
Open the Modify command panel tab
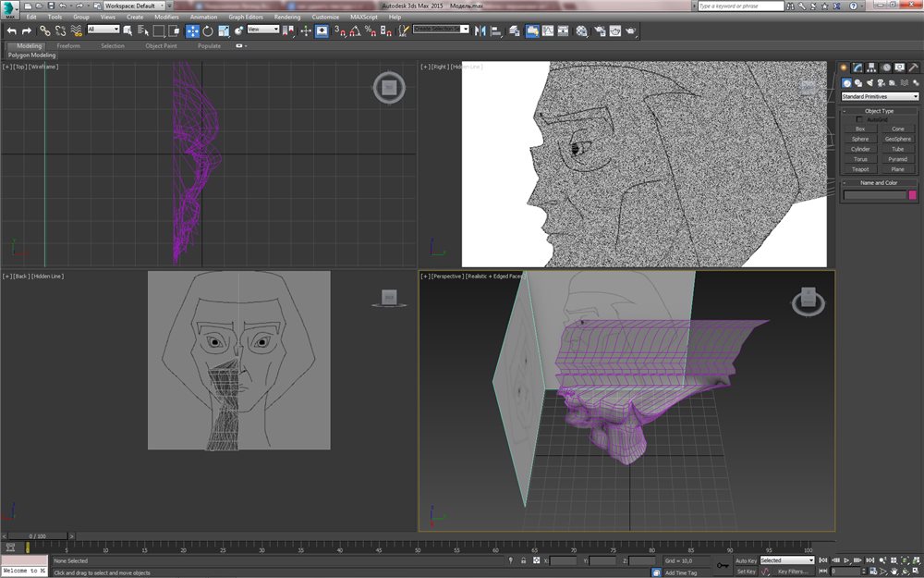(x=857, y=68)
